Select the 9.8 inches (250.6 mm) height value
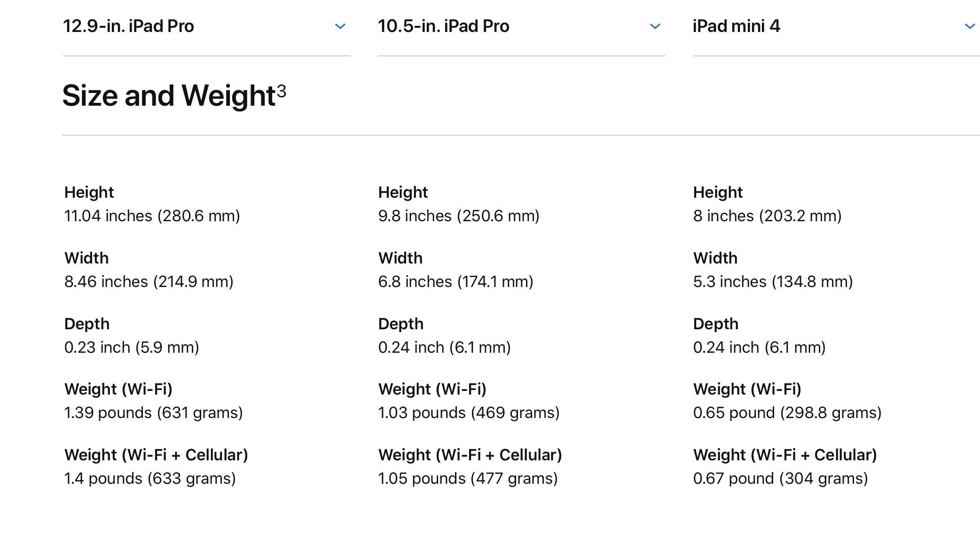Image resolution: width=980 pixels, height=535 pixels. 459,216
